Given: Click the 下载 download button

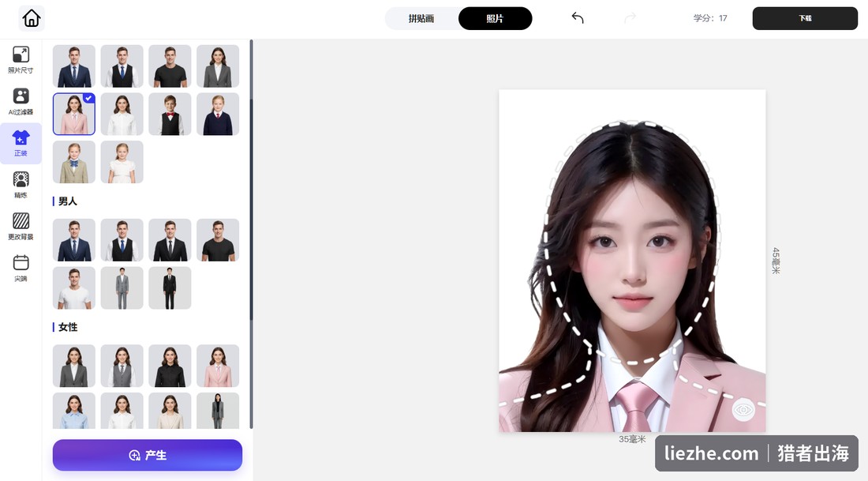Looking at the screenshot, I should point(805,18).
